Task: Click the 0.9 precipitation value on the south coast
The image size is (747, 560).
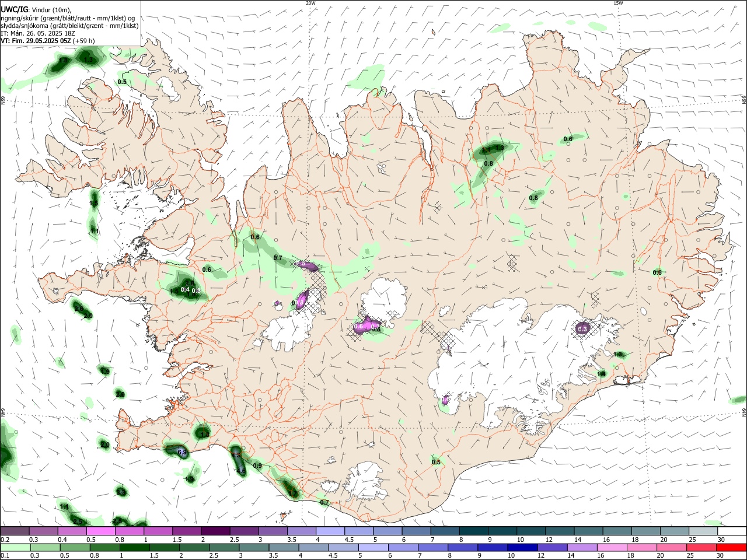Action: (x=257, y=466)
